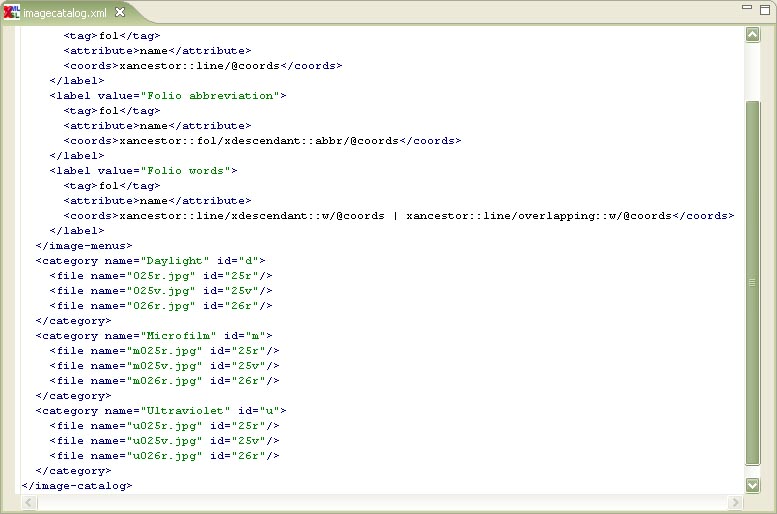Click the file name="026r.jpg" line
Image resolution: width=777 pixels, height=514 pixels.
pos(161,306)
